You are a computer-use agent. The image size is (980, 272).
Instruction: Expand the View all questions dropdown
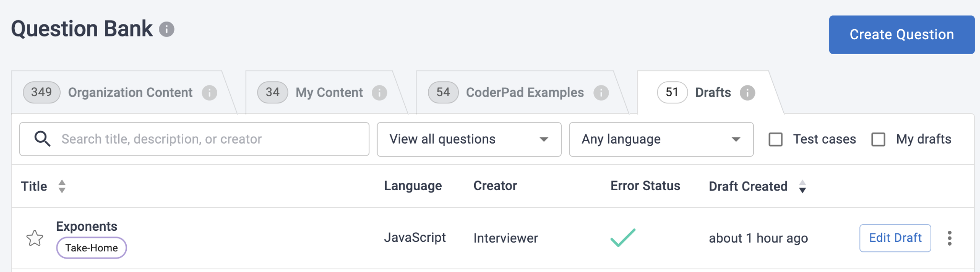(x=469, y=139)
